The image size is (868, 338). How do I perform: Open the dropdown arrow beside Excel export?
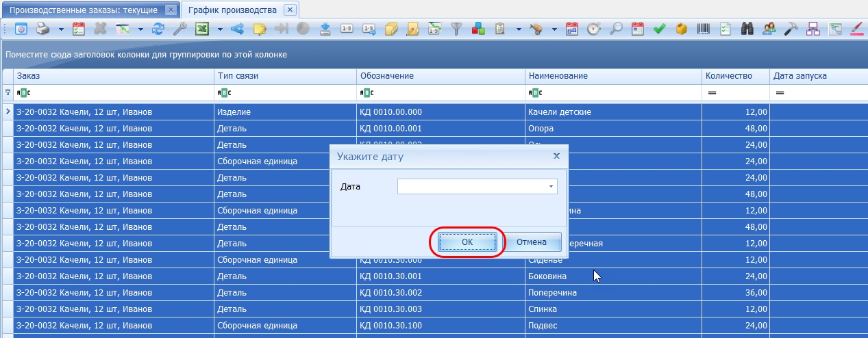(x=220, y=29)
